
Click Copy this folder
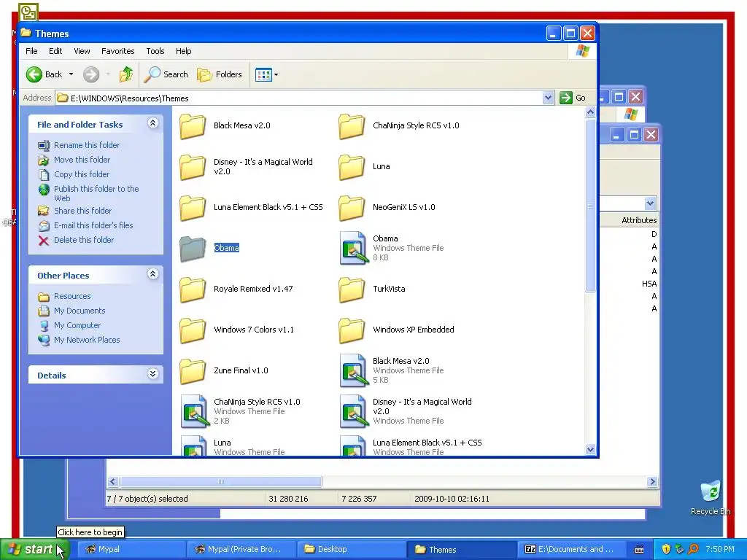tap(82, 174)
